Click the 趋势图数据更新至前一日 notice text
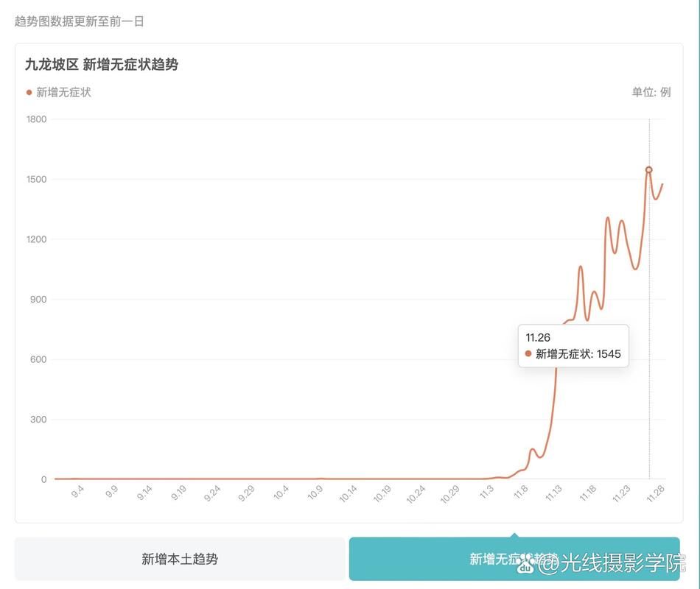The image size is (700, 589). coord(80,21)
